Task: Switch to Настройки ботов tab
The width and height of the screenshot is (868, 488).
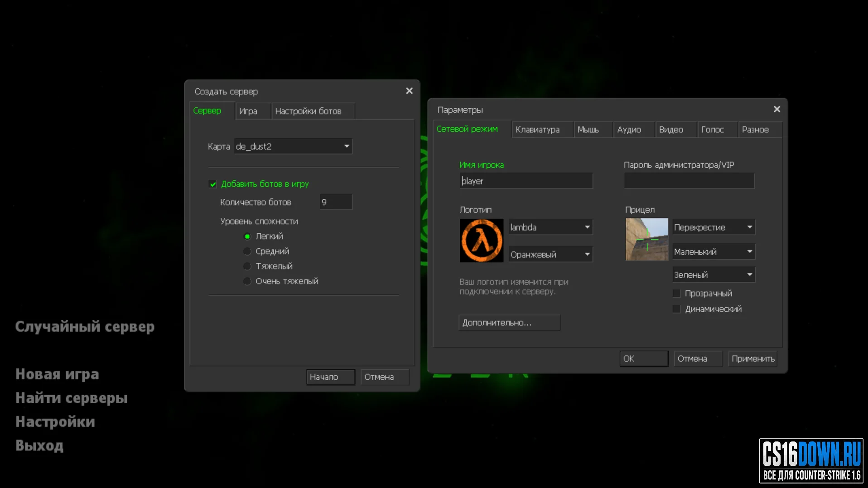Action: click(313, 111)
